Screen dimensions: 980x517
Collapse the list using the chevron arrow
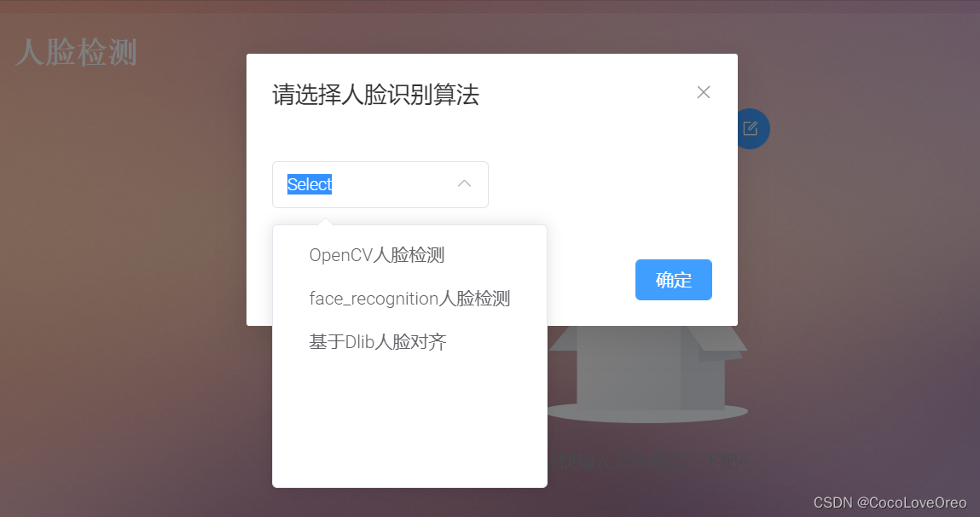464,183
